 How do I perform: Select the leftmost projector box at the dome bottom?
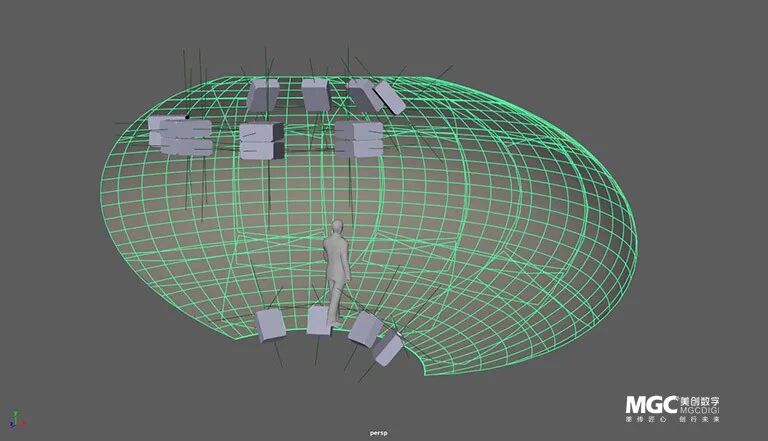(x=270, y=325)
